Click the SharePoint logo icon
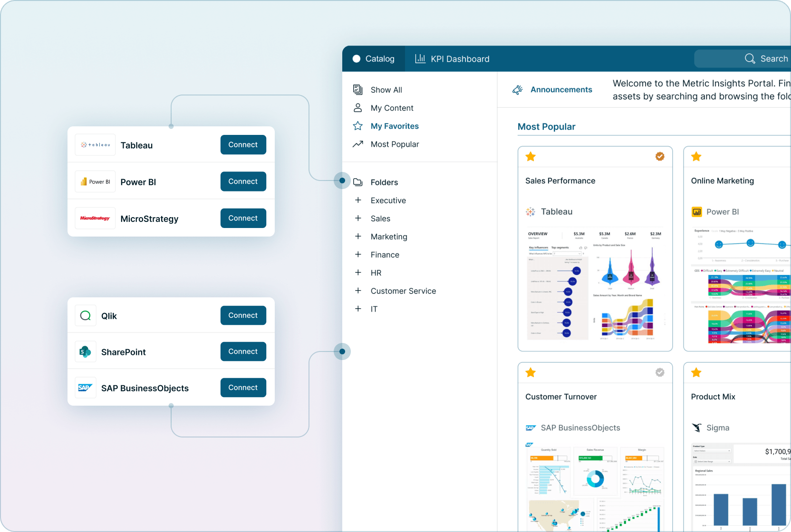The height and width of the screenshot is (532, 791). click(x=86, y=351)
